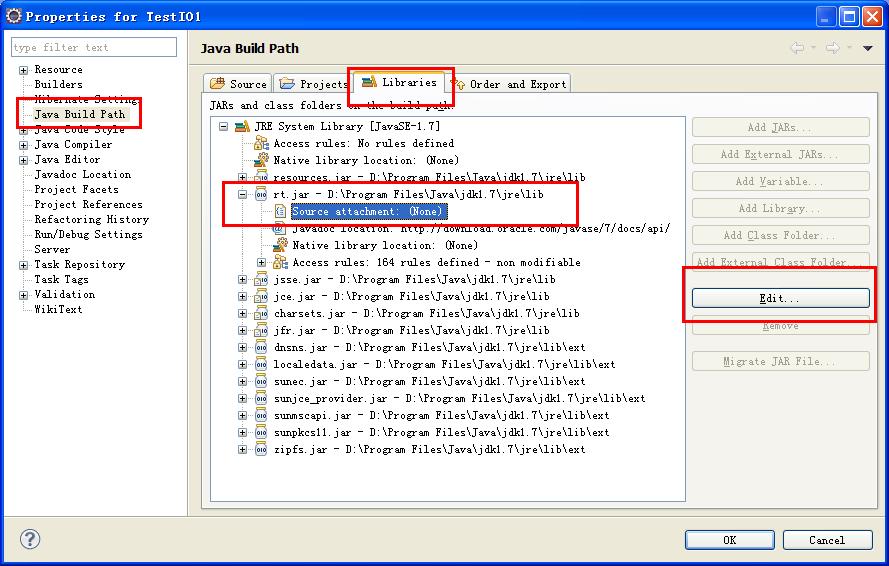Expand the Java Compiler category

(x=23, y=145)
